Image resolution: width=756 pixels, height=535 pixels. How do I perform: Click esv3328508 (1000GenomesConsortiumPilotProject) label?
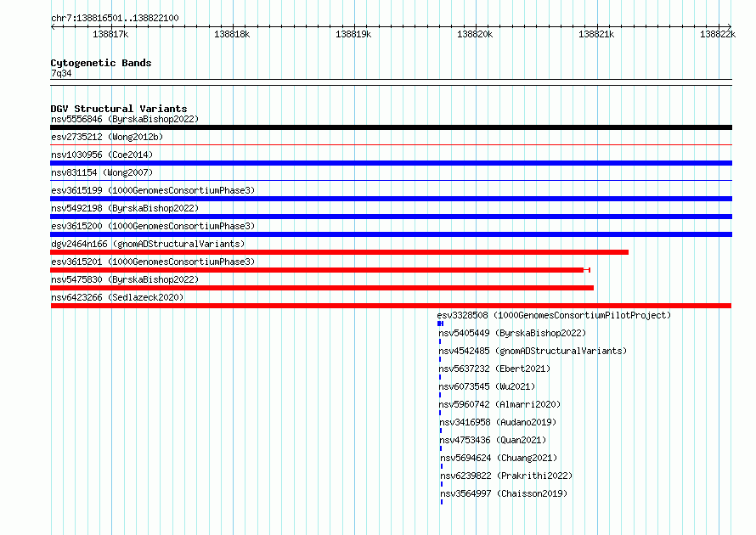tap(554, 315)
